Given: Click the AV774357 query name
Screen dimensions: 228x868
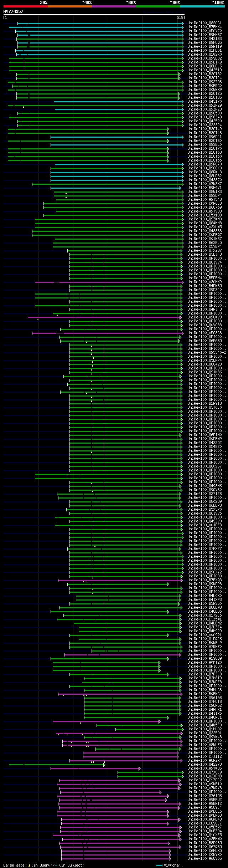Looking at the screenshot, I should [x=14, y=11].
